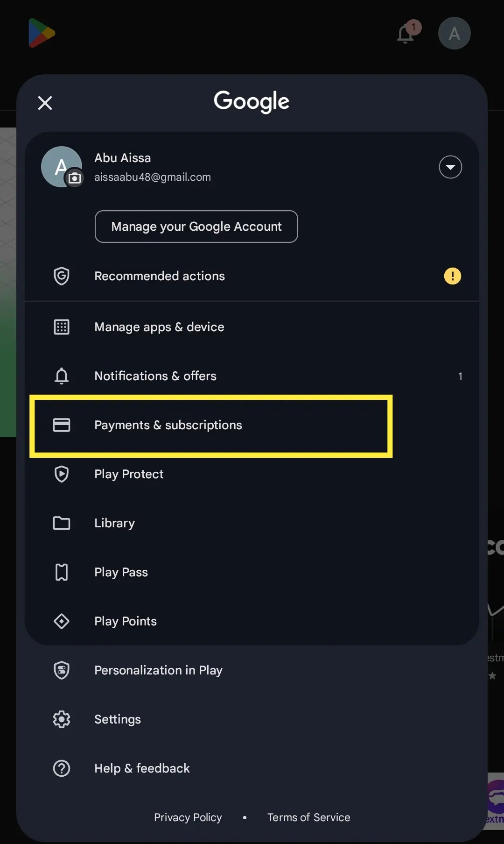Open Recommended actions shield icon
This screenshot has height=844, width=504.
coord(62,276)
